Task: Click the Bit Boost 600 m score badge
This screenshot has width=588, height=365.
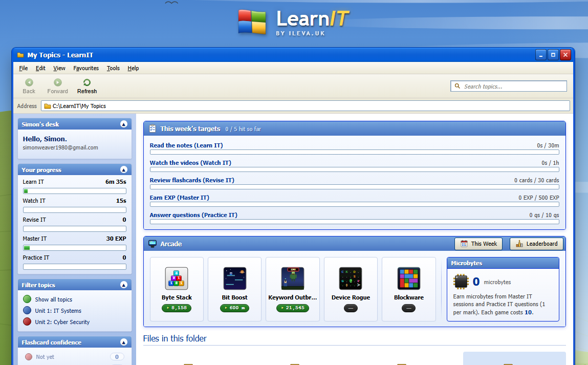Action: point(235,308)
